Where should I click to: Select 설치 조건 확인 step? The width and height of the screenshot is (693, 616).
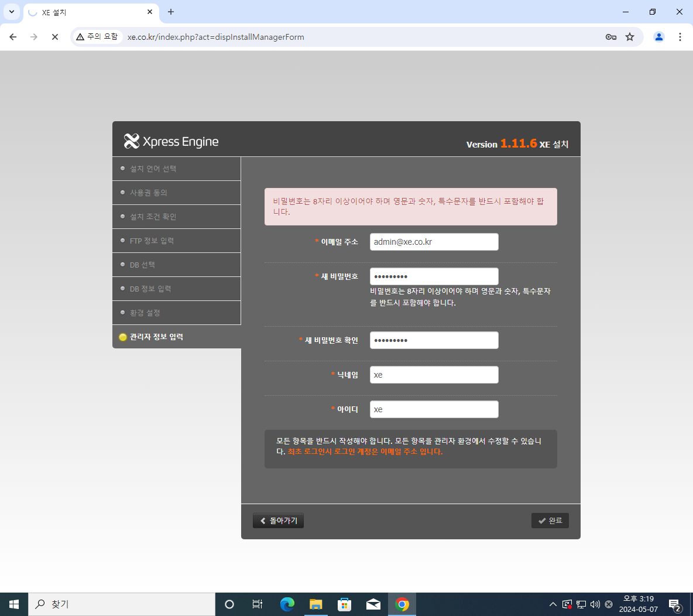(177, 217)
